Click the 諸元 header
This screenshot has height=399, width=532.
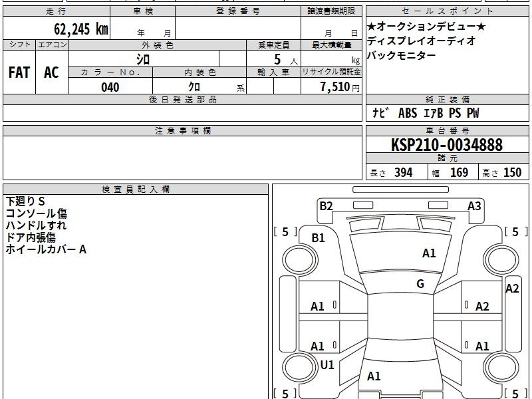(447, 158)
